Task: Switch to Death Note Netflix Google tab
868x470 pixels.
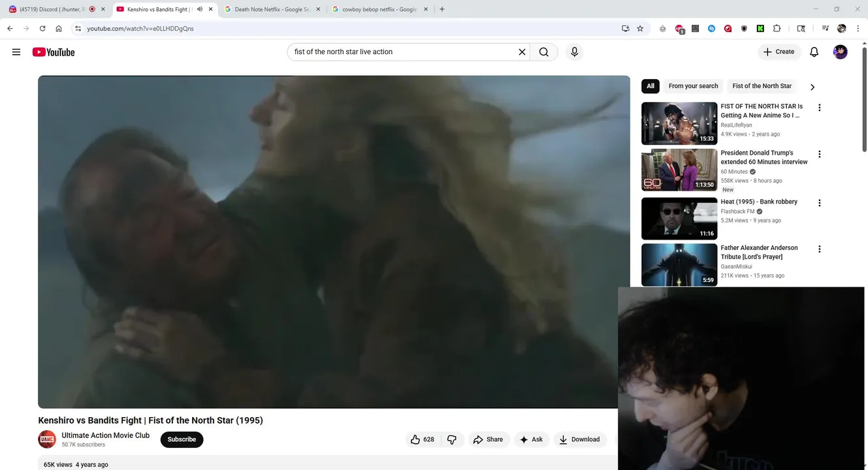Action: coord(271,9)
